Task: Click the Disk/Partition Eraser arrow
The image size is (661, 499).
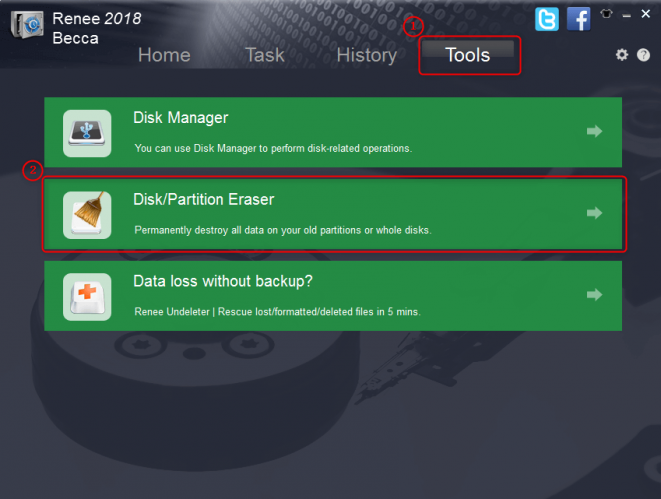Action: click(x=594, y=213)
